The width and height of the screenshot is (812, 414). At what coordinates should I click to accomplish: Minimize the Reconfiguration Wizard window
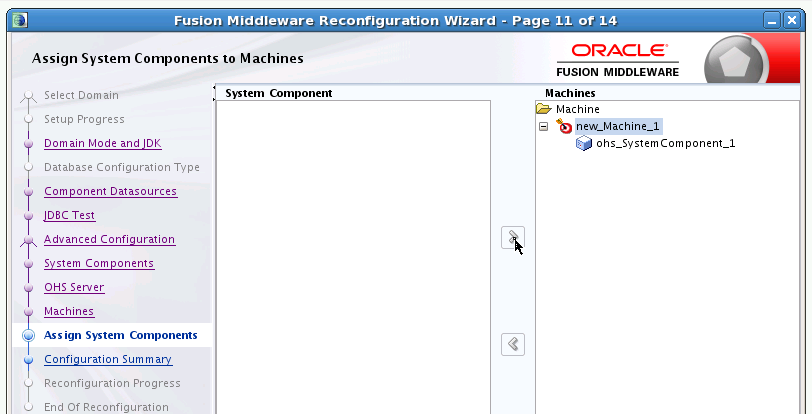pyautogui.click(x=772, y=21)
